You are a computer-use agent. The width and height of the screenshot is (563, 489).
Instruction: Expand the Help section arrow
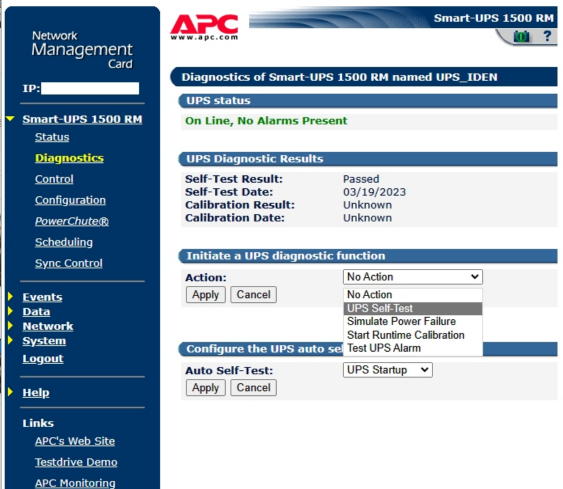[x=11, y=392]
